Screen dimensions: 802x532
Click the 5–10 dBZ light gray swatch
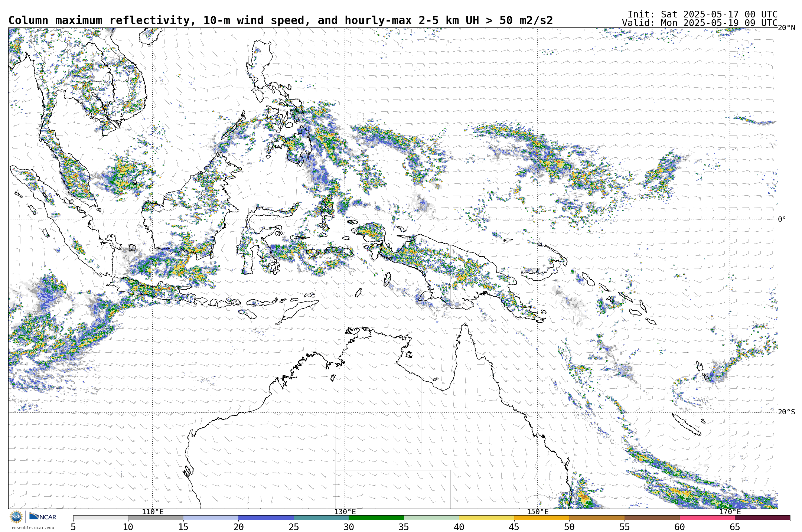pyautogui.click(x=101, y=518)
